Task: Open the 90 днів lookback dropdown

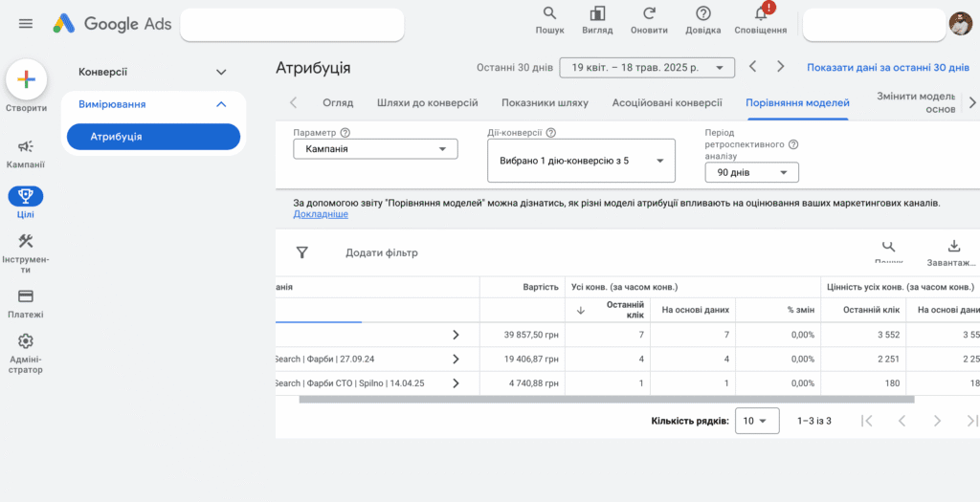Action: point(752,172)
